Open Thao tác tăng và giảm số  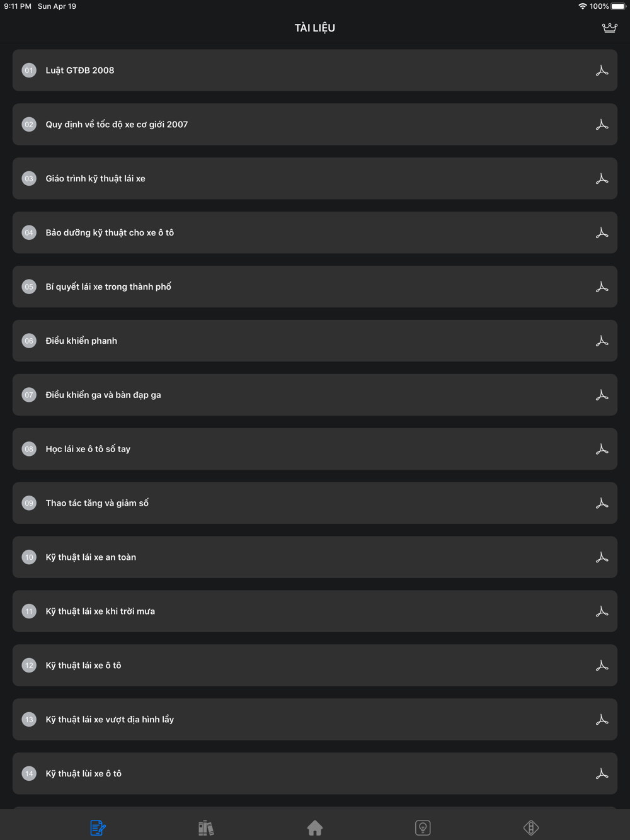click(x=97, y=503)
